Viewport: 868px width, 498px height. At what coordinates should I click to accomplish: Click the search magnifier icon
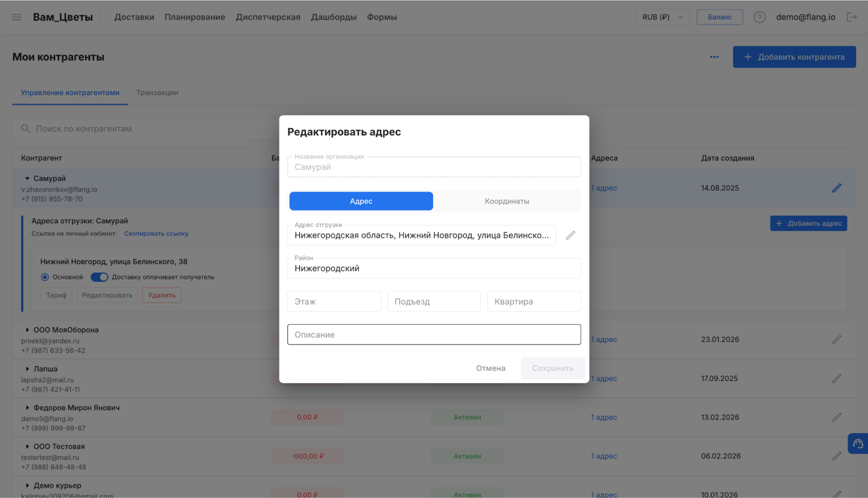click(x=25, y=129)
